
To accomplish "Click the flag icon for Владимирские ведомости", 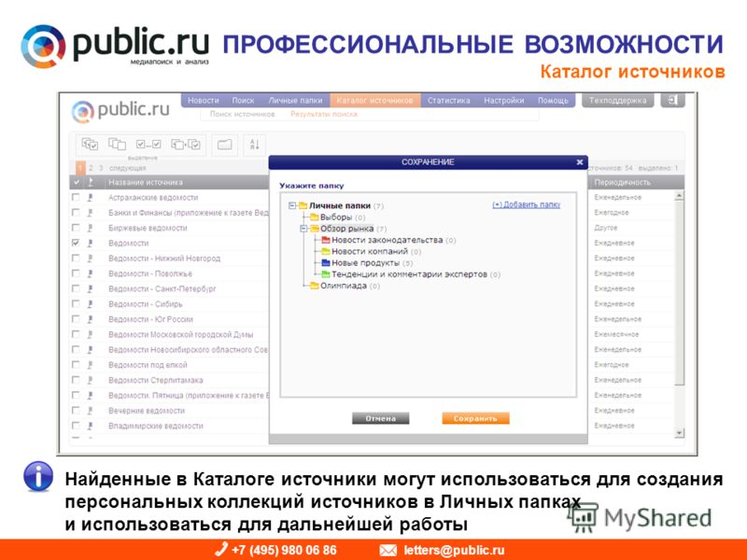I will tap(90, 426).
